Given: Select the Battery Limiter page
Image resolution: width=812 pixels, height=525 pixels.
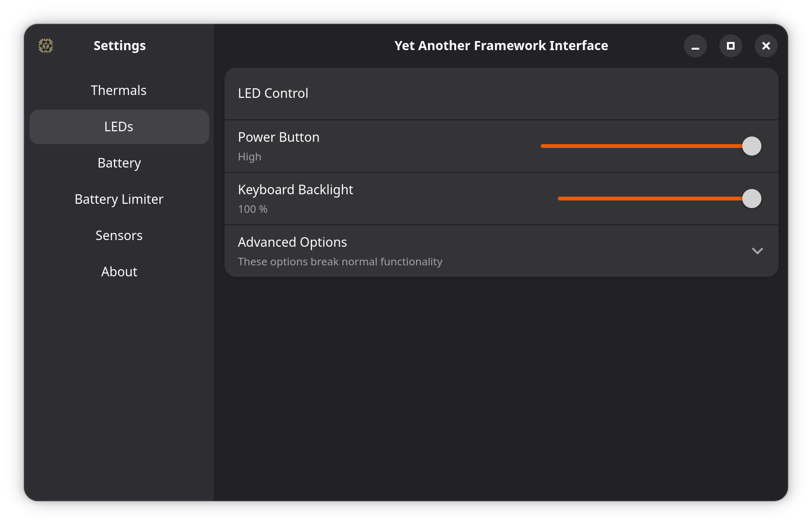Looking at the screenshot, I should (118, 199).
